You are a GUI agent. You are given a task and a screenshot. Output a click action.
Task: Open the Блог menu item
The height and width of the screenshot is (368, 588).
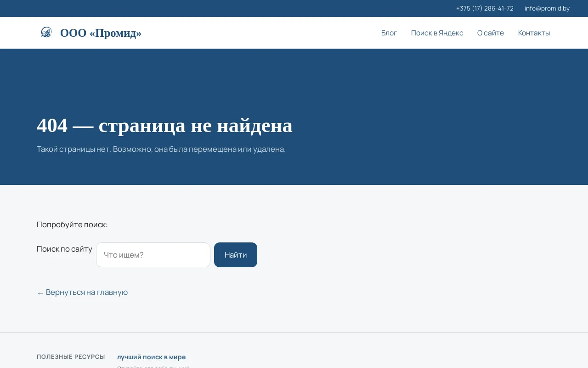click(389, 33)
